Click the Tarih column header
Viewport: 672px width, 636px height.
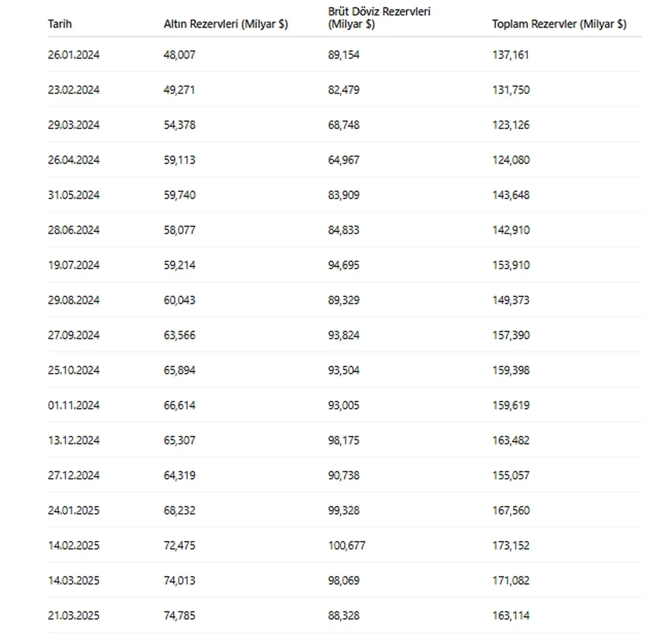point(60,24)
